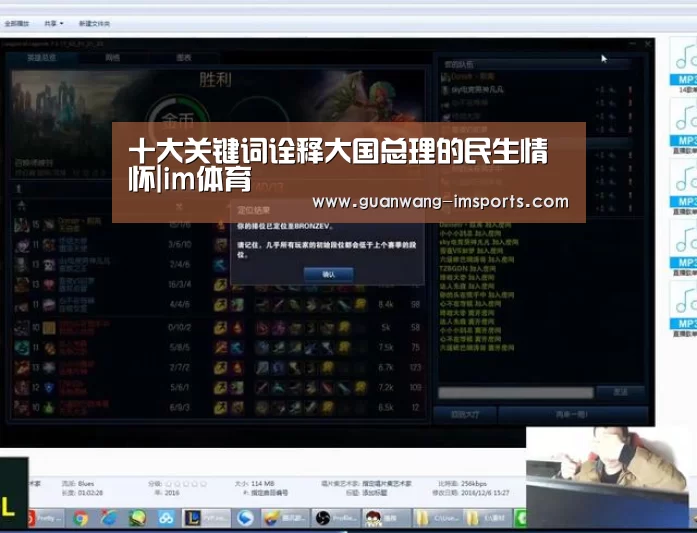
Task: Close the League of Legends client window
Action: 648,44
